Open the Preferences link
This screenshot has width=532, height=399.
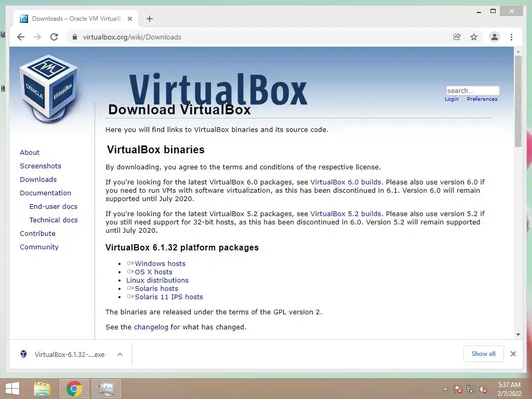pos(482,99)
